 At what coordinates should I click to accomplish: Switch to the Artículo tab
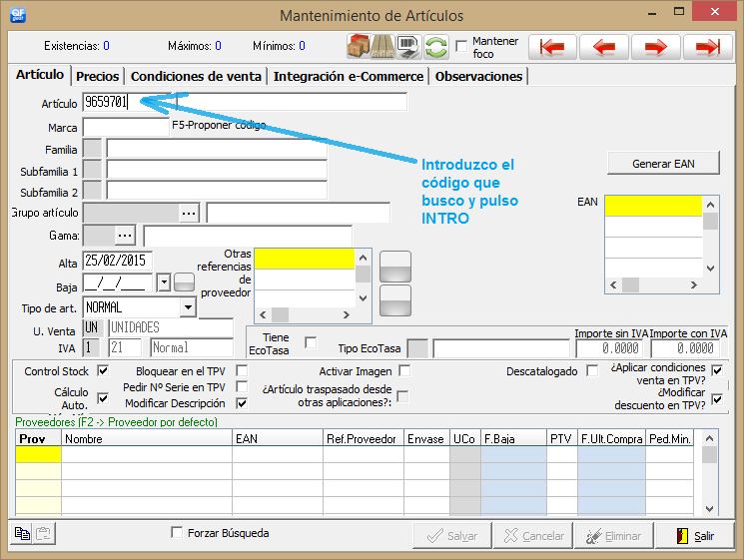[x=40, y=75]
